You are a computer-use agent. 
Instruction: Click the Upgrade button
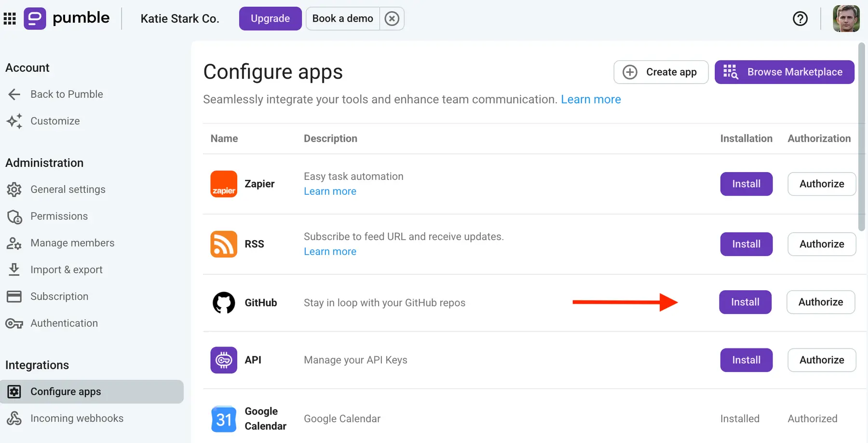(270, 19)
